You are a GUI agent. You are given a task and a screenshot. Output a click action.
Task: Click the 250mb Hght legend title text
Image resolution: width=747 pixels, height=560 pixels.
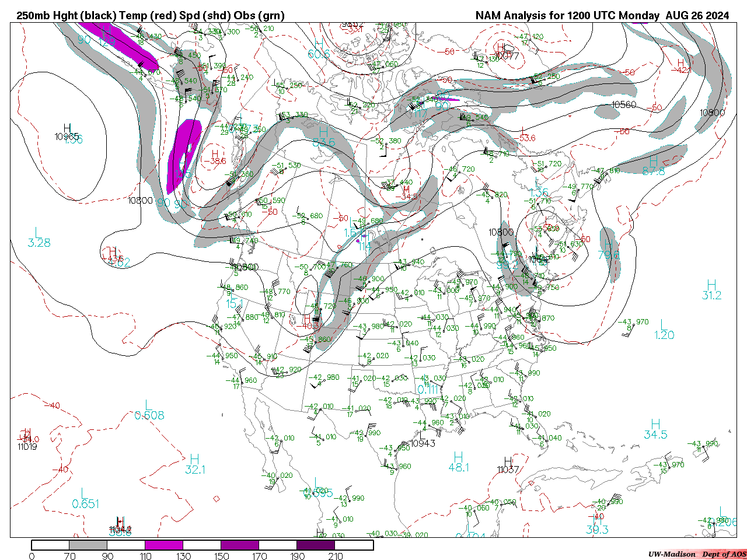[x=151, y=15]
